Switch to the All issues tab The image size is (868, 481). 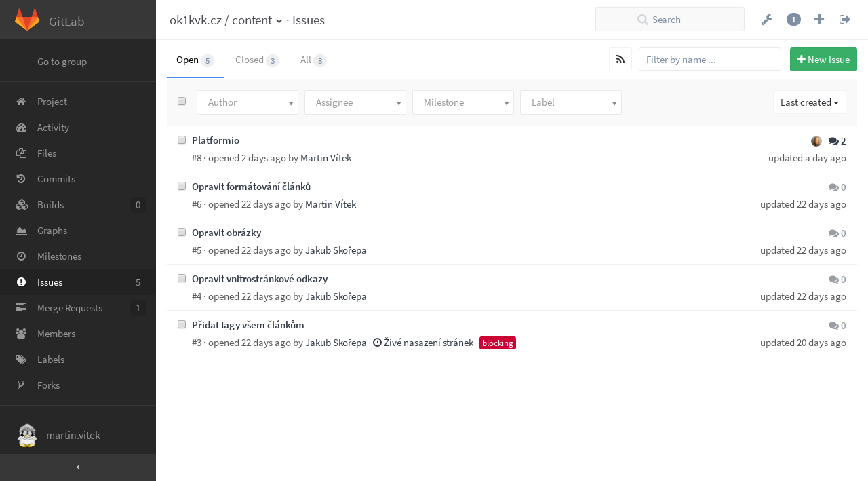313,60
